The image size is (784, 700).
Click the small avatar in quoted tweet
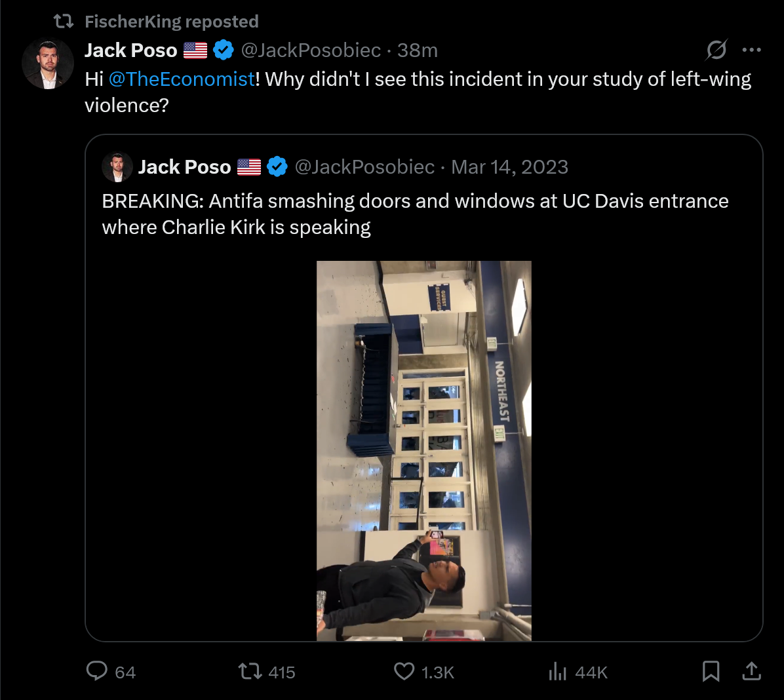(x=117, y=167)
